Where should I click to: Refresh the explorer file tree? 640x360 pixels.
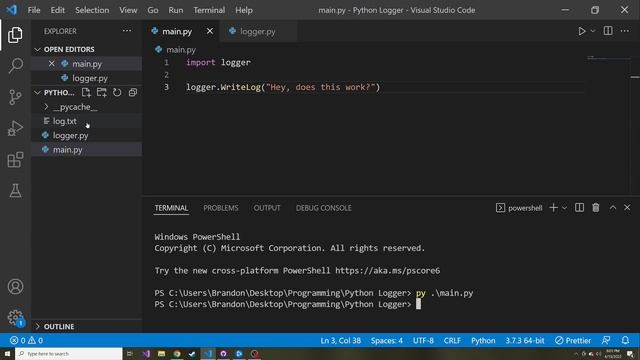pos(117,93)
